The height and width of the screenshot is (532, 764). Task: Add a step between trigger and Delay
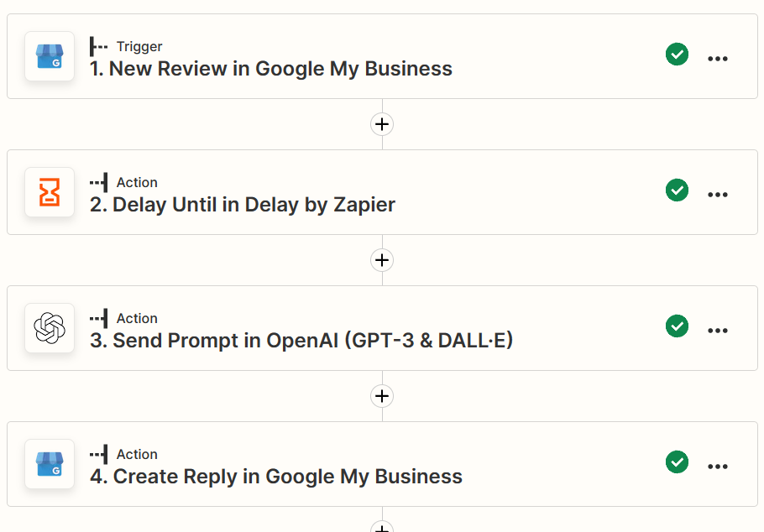[x=382, y=124]
